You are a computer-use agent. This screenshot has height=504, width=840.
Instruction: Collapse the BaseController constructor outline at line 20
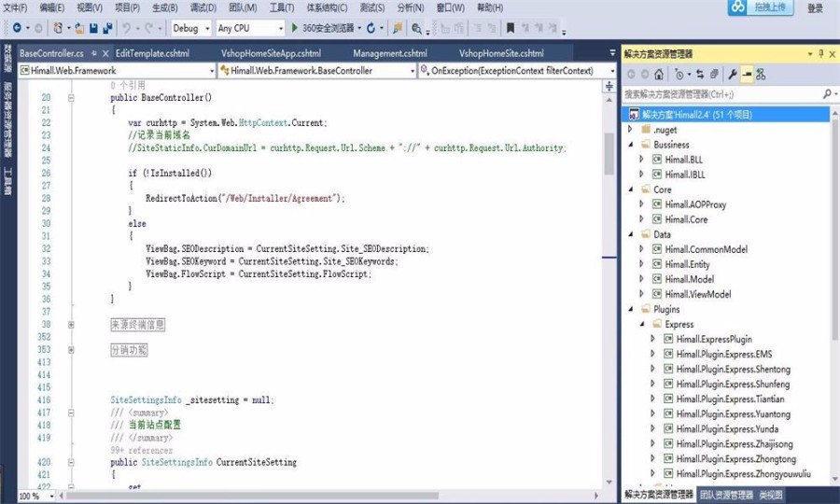(72, 96)
